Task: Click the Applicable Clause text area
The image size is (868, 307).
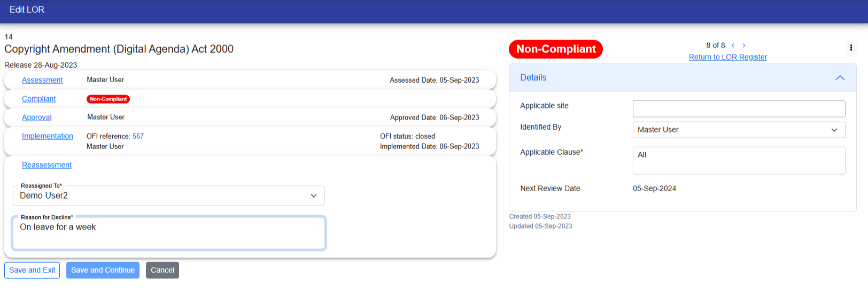Action: click(739, 161)
